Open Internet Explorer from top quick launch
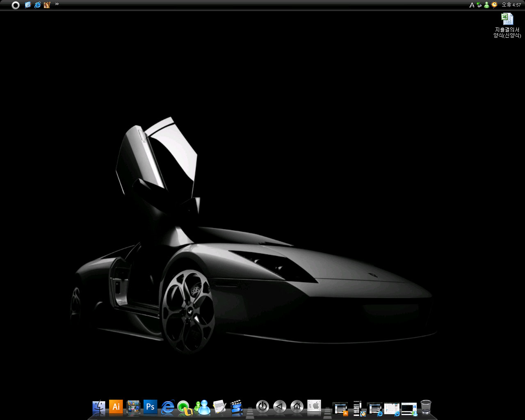Viewport: 525px width, 420px height. 37,5
